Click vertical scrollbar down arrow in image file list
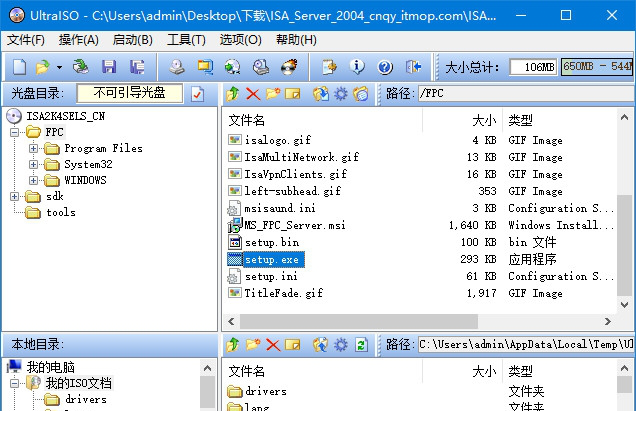The height and width of the screenshot is (427, 636). 625,305
